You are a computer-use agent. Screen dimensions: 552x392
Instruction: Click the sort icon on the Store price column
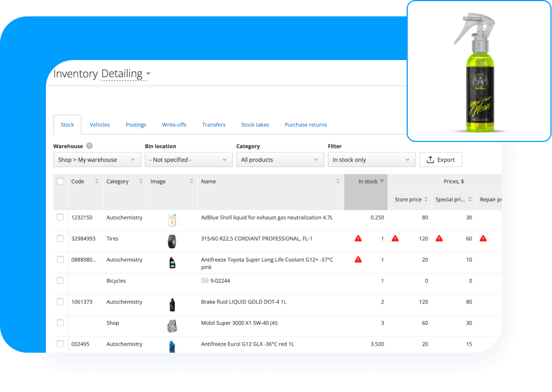coord(426,200)
